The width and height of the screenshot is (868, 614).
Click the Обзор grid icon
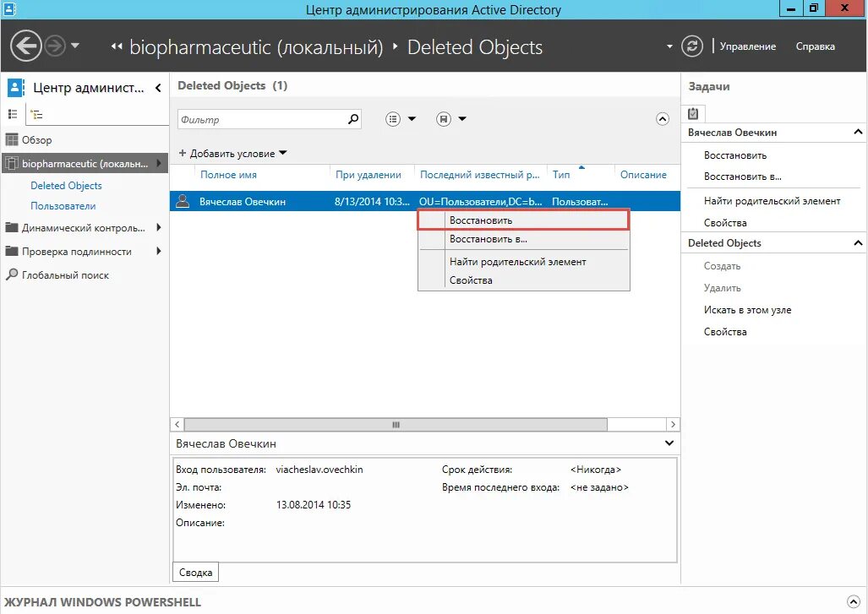coord(12,139)
